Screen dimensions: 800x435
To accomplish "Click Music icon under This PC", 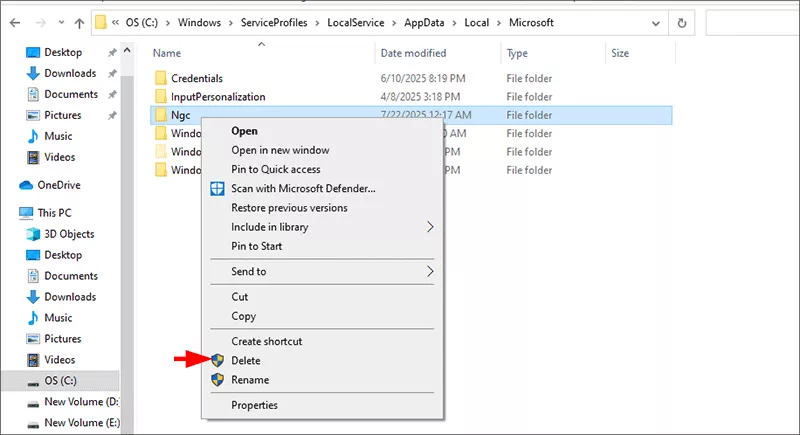I will click(33, 318).
